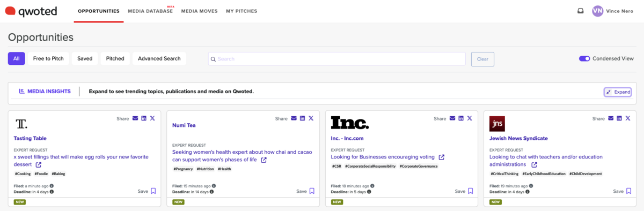This screenshot has width=644, height=211.
Task: Select Free to Pitch filter
Action: [x=48, y=59]
